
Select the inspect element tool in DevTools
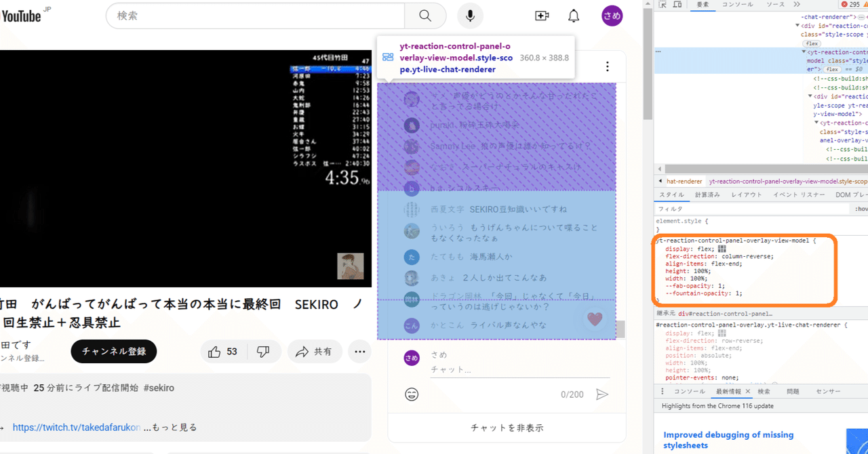662,5
